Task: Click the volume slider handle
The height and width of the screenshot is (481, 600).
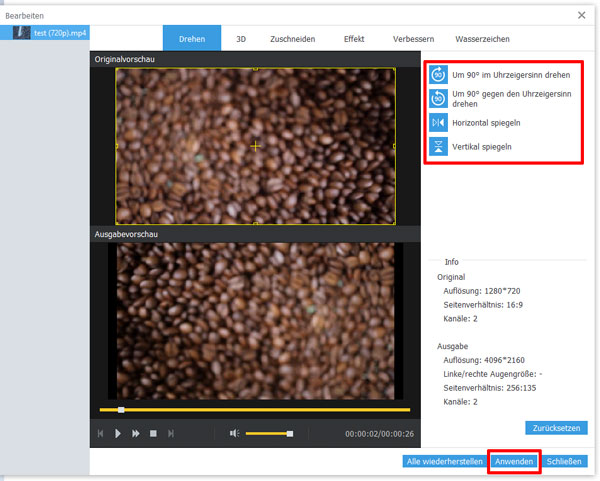Action: 290,434
